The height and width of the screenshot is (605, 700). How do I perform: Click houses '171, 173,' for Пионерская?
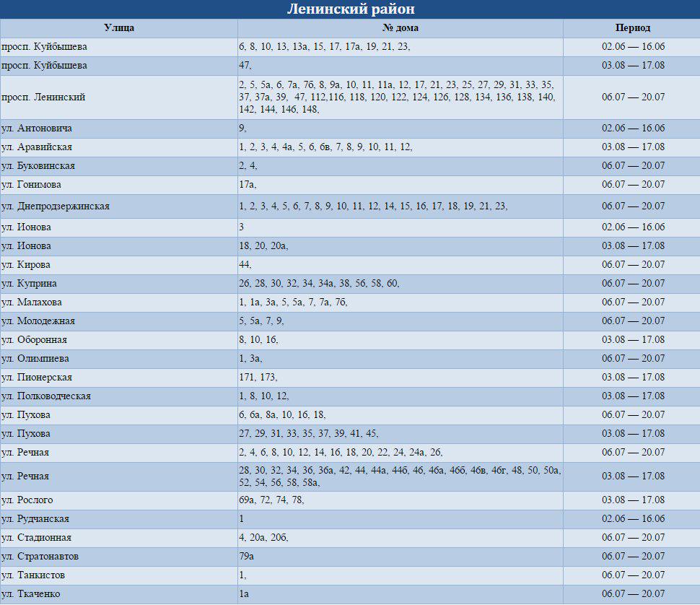coord(258,377)
